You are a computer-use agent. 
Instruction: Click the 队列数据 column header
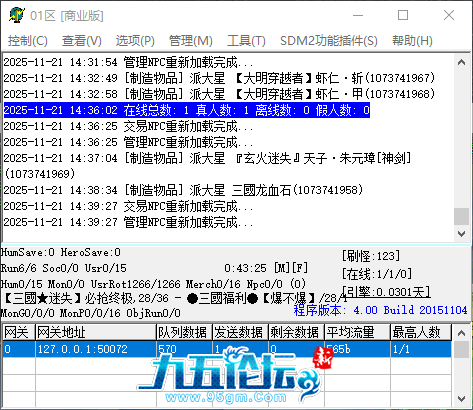point(184,332)
